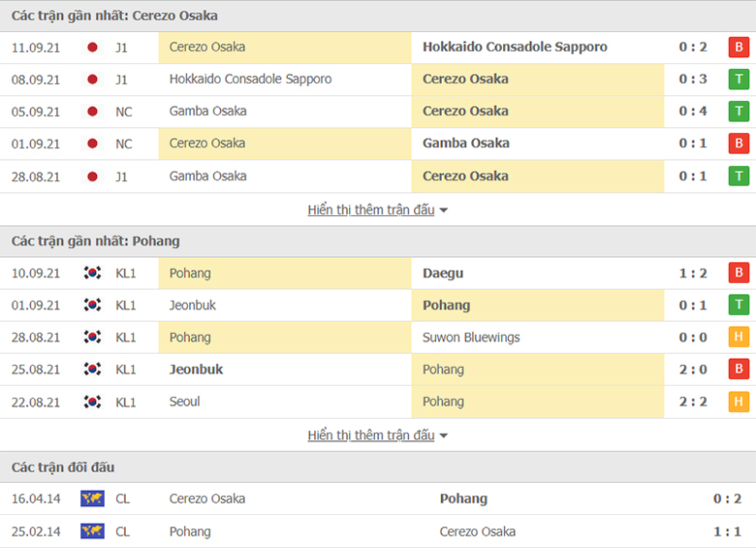
Task: Open 'Hiển thị thêm trận đấu' under Cerezo Osaka
Action: [x=371, y=210]
